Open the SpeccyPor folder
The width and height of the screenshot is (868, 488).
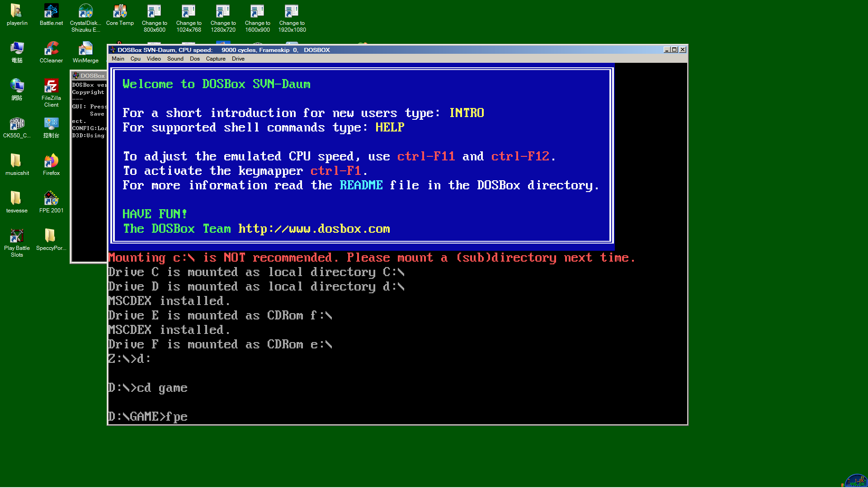click(51, 235)
